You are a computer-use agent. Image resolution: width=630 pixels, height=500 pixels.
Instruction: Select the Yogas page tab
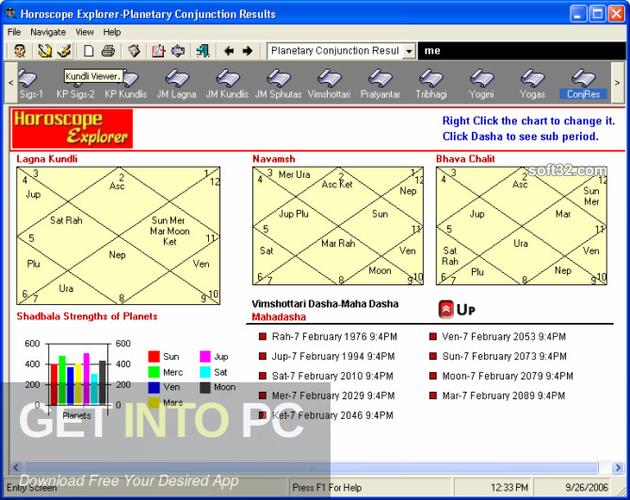tap(534, 83)
